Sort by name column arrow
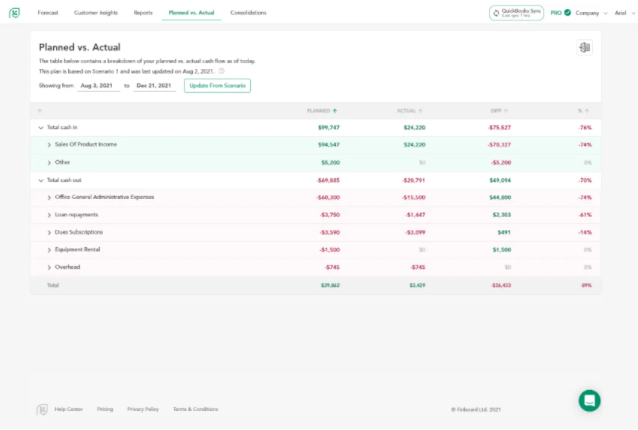 tap(40, 111)
